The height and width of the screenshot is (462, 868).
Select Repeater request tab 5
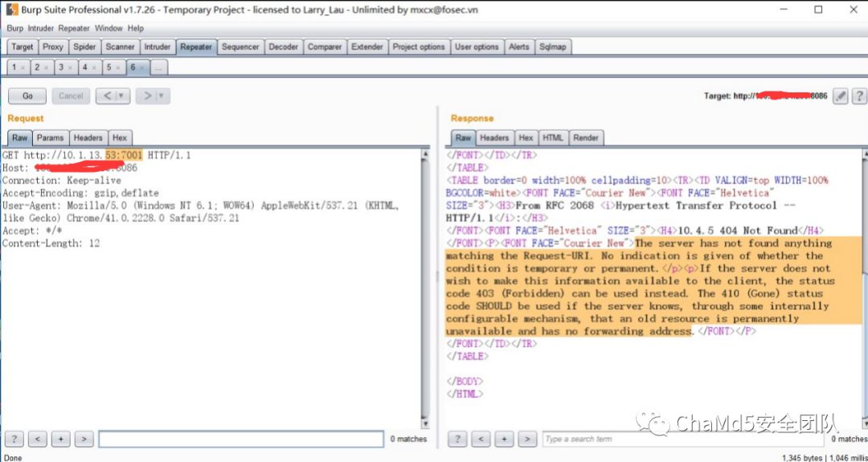pos(109,67)
